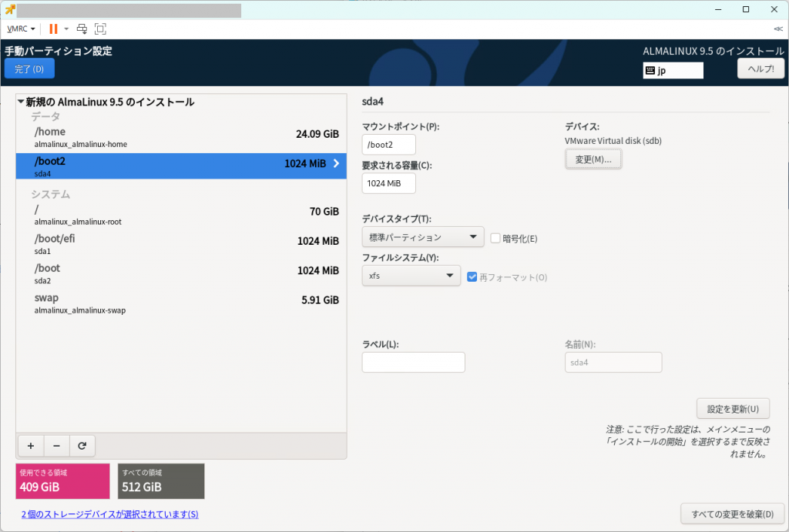This screenshot has height=532, width=789.
Task: Click the データ section heading
Action: pos(45,117)
